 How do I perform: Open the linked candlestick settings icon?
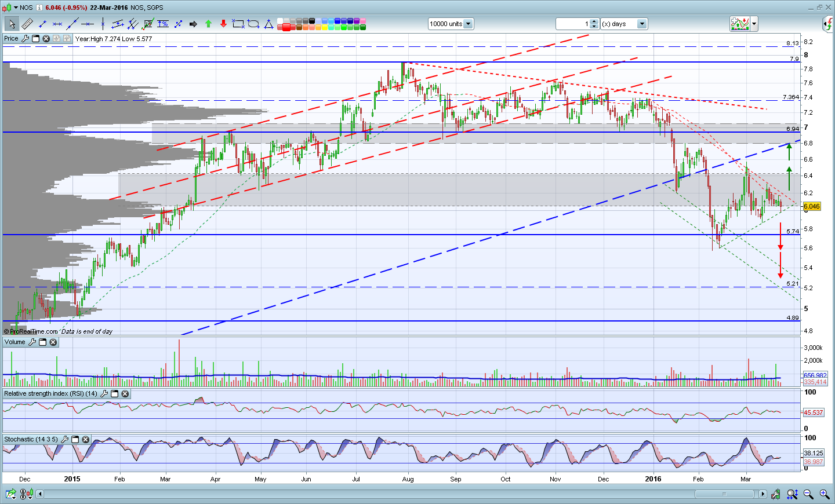[x=26, y=494]
